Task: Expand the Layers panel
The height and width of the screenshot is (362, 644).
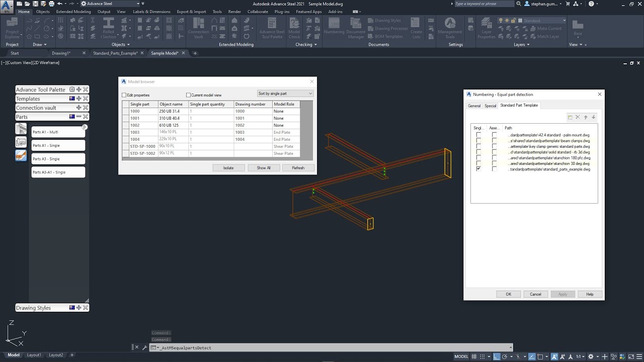Action: coord(522,44)
